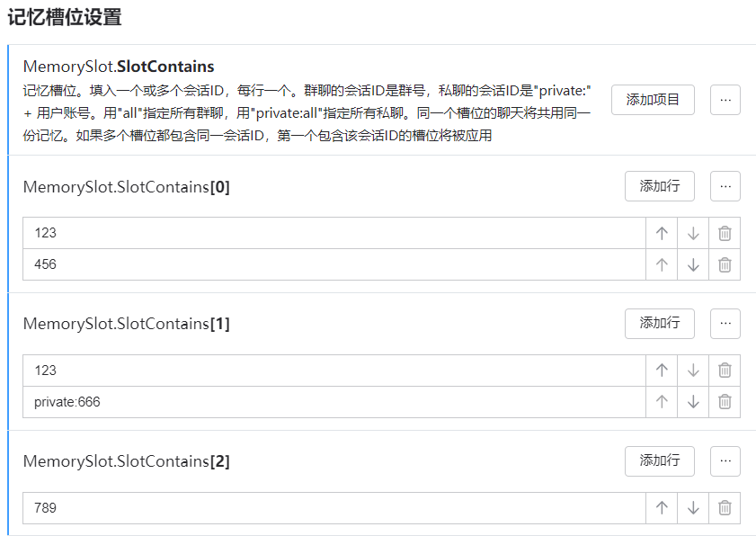756x536 pixels.
Task: Move the private:666 row up
Action: tap(662, 402)
